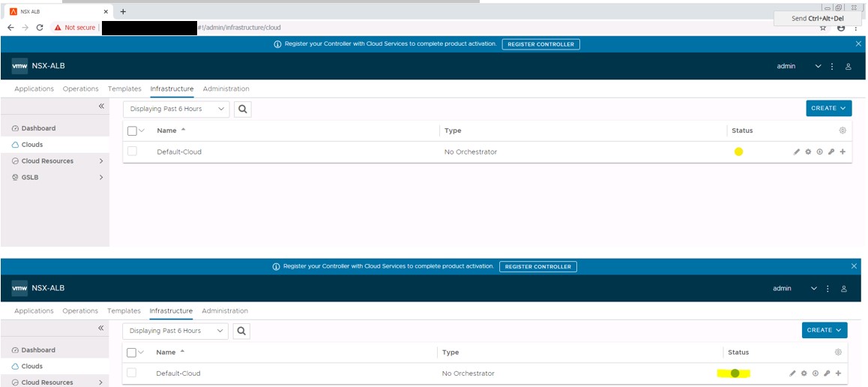Screen dimensions: 868x387
Task: Click the Default-Cloud name in lower table
Action: 178,373
